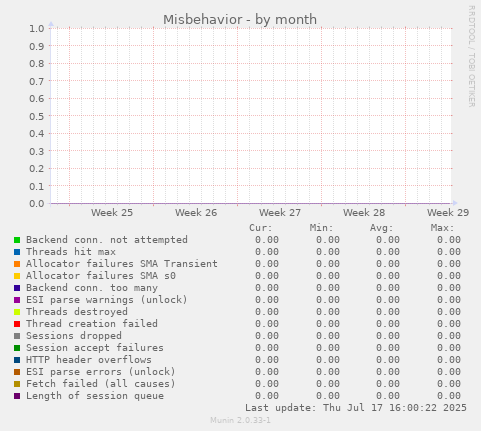Click the blue Threads hit max swatch
481x431 pixels.
click(x=17, y=252)
